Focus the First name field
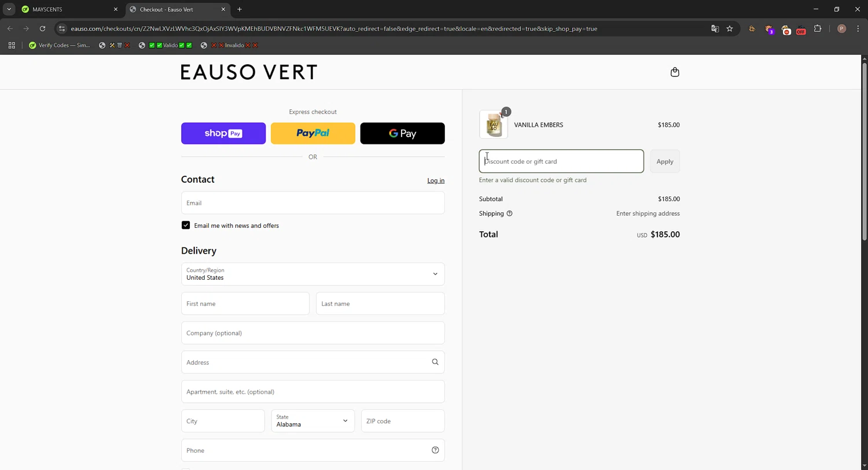 245,304
